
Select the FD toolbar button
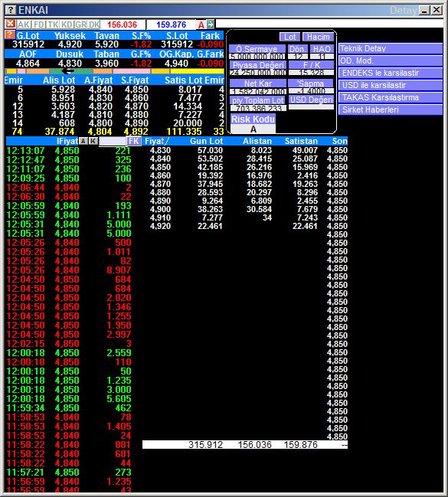[39, 25]
